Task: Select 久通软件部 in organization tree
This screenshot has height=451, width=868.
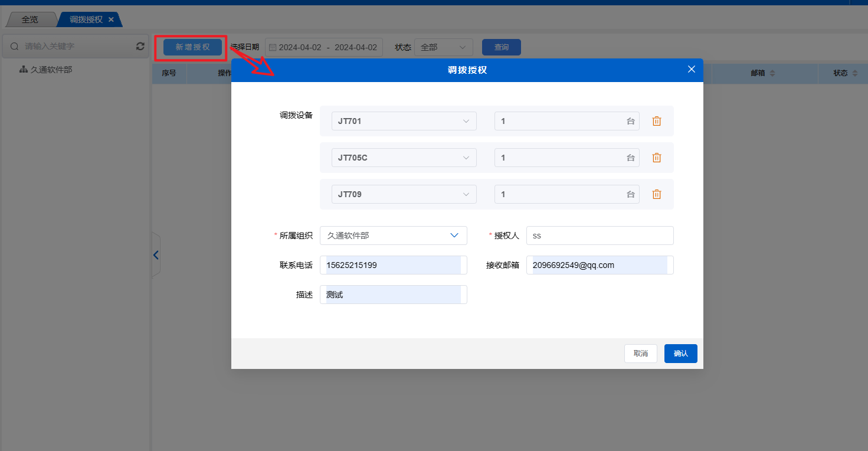Action: pos(51,70)
